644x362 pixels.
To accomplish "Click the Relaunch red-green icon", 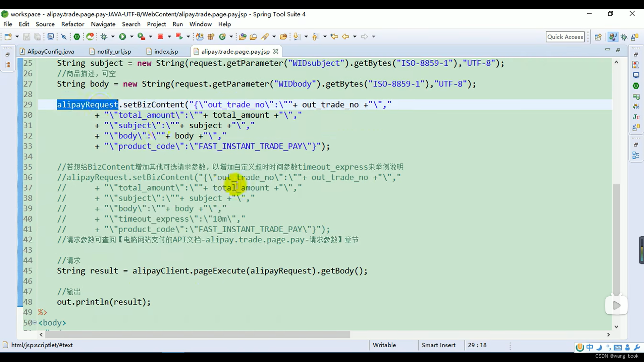I will [179, 37].
